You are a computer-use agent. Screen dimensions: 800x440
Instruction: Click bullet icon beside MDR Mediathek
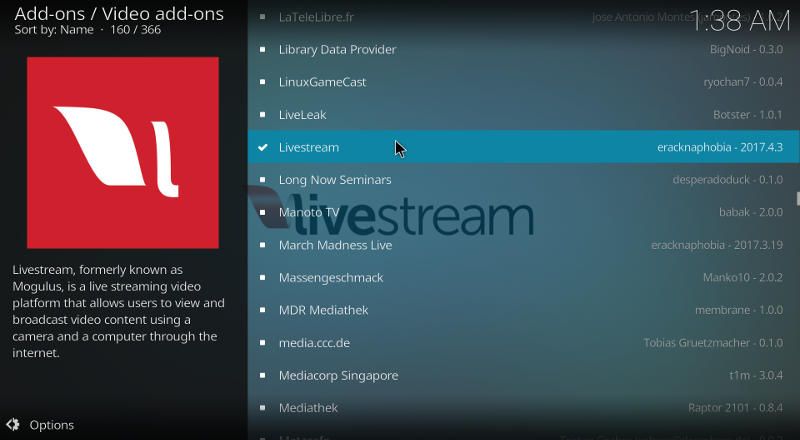tap(262, 310)
